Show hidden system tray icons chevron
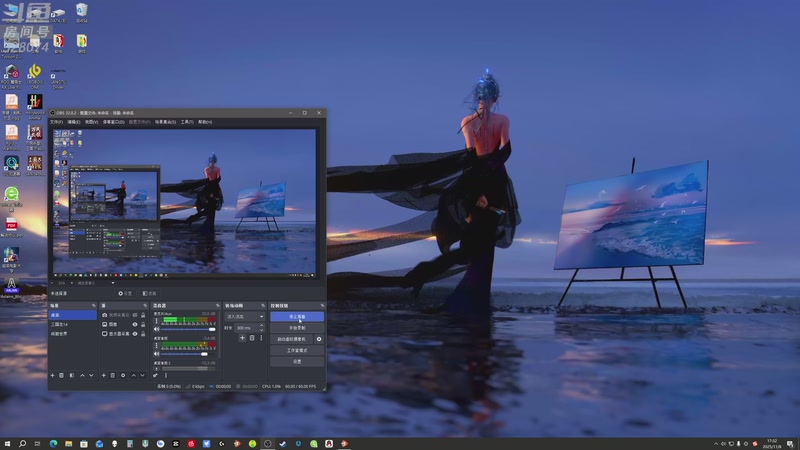Image resolution: width=800 pixels, height=450 pixels. pos(716,444)
